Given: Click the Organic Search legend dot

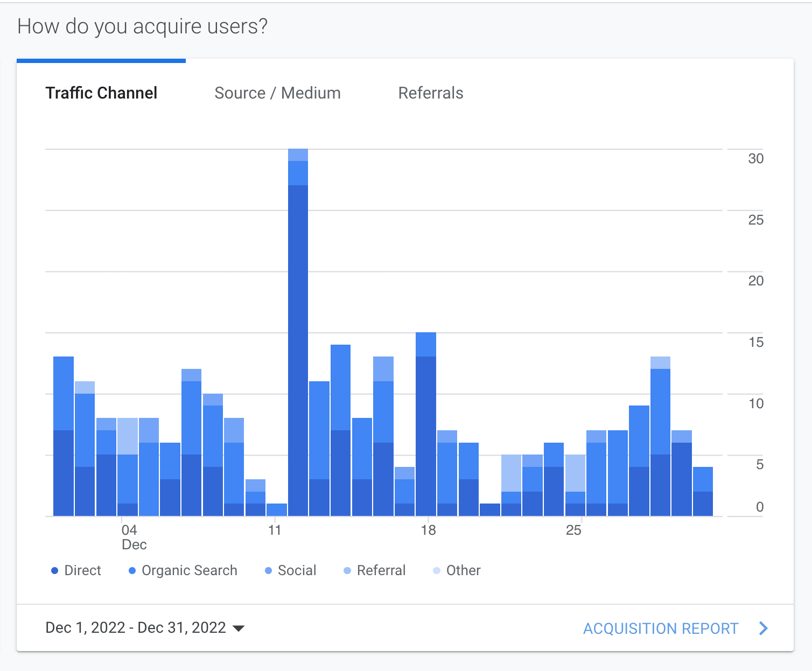Looking at the screenshot, I should 132,571.
